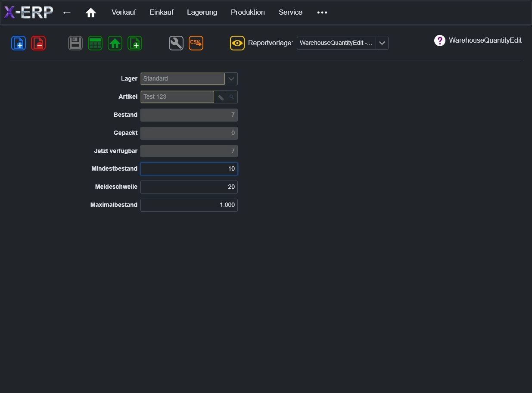Open the Produktion menu
This screenshot has width=532, height=393.
pyautogui.click(x=248, y=12)
